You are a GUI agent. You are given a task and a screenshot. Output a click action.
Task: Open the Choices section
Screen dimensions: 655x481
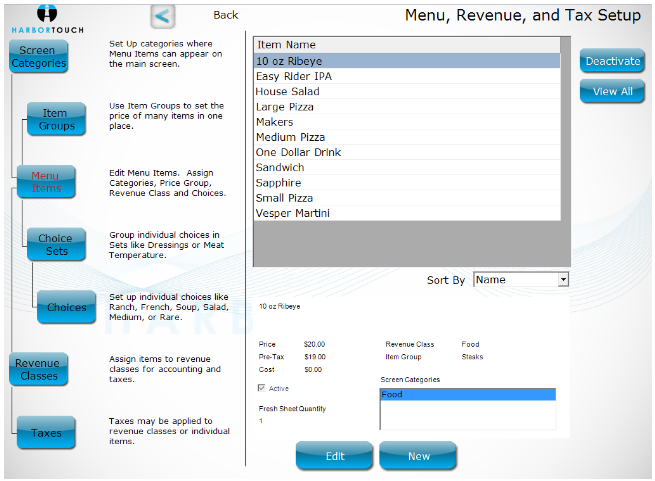coord(67,307)
